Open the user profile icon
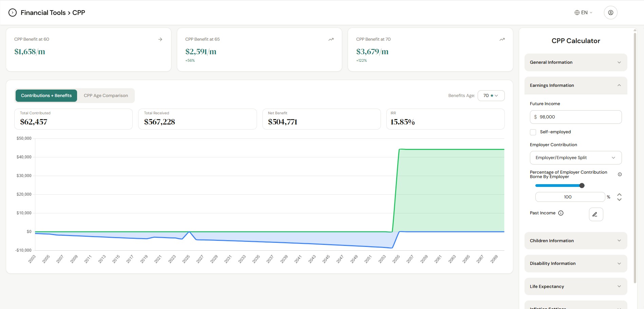 [x=610, y=13]
